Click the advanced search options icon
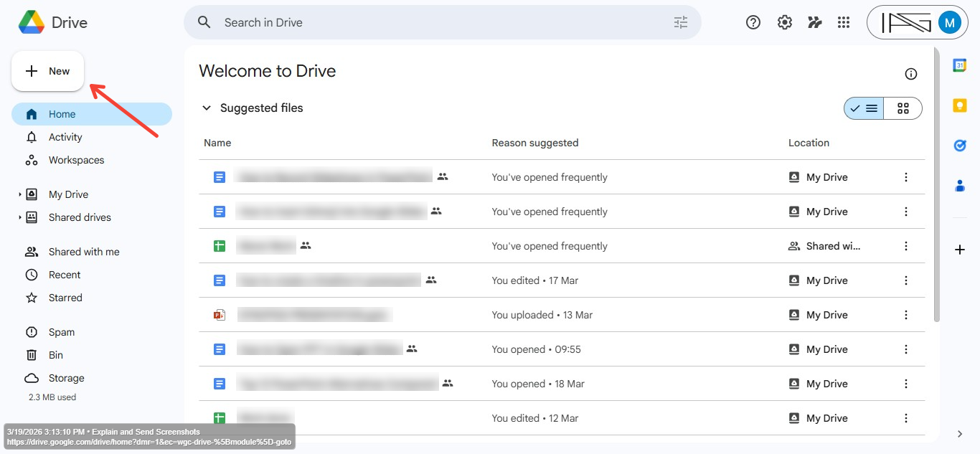The height and width of the screenshot is (454, 980). (x=681, y=22)
